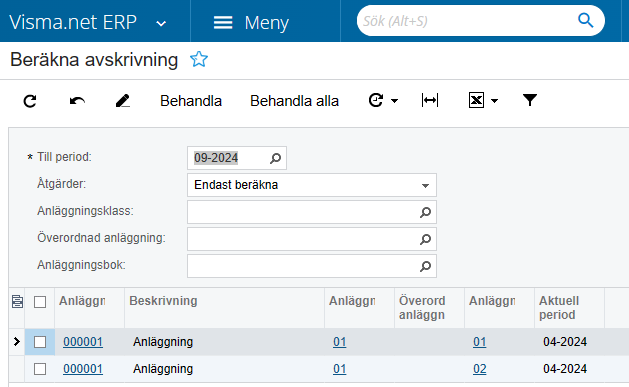Check the first row 000001 checkbox

(x=40, y=342)
